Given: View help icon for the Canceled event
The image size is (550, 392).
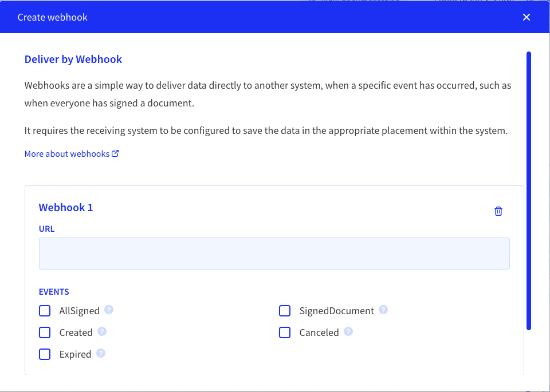Looking at the screenshot, I should click(x=348, y=332).
